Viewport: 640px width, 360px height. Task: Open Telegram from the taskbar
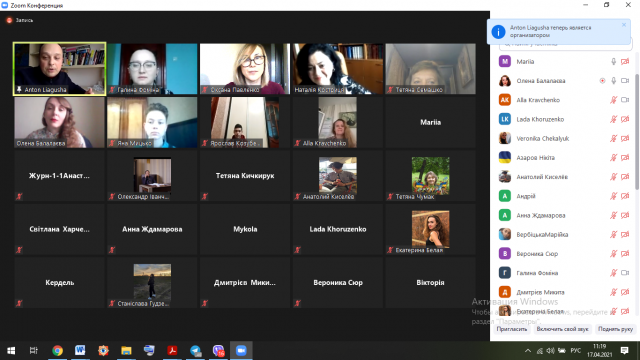(x=196, y=351)
